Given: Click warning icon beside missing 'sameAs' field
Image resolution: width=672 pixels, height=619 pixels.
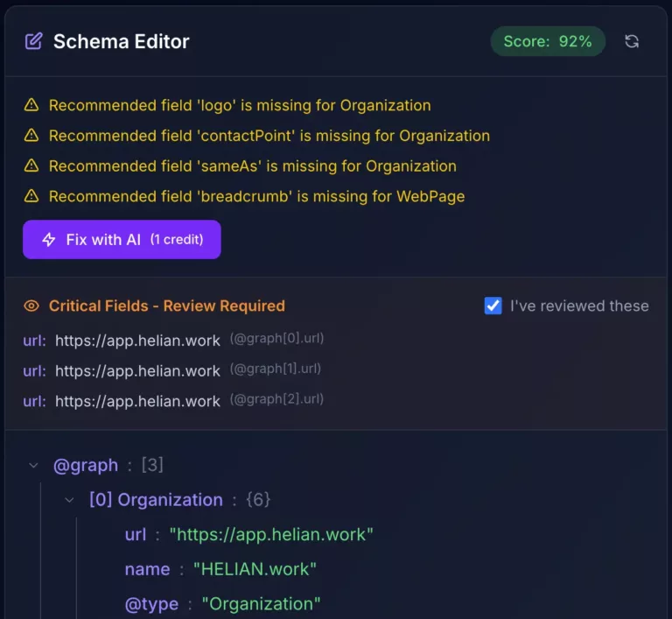Looking at the screenshot, I should click(x=31, y=165).
